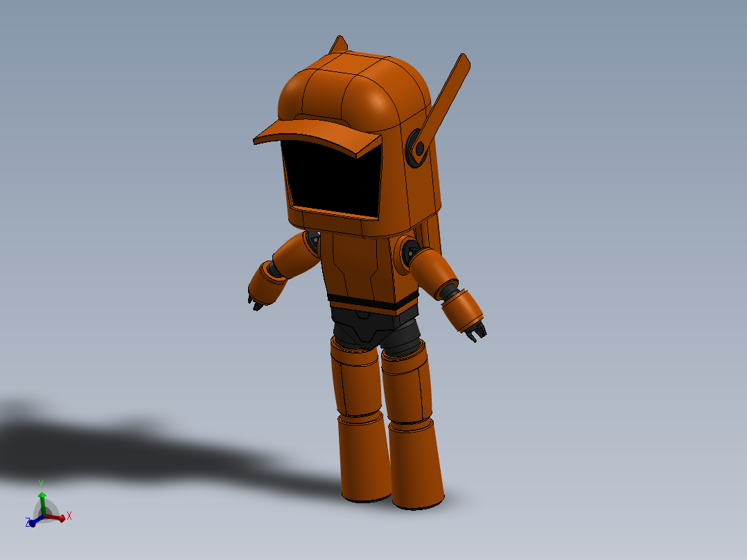Select the upper arm on the antenna side

(432, 272)
